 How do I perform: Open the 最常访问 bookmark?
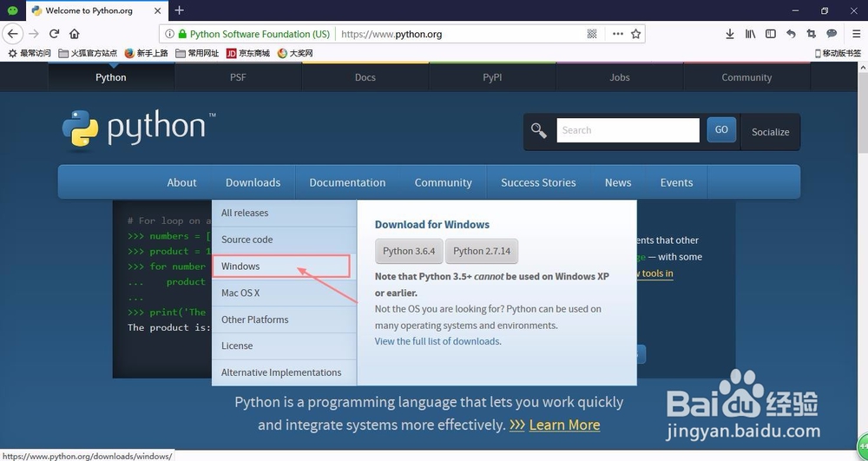(30, 53)
